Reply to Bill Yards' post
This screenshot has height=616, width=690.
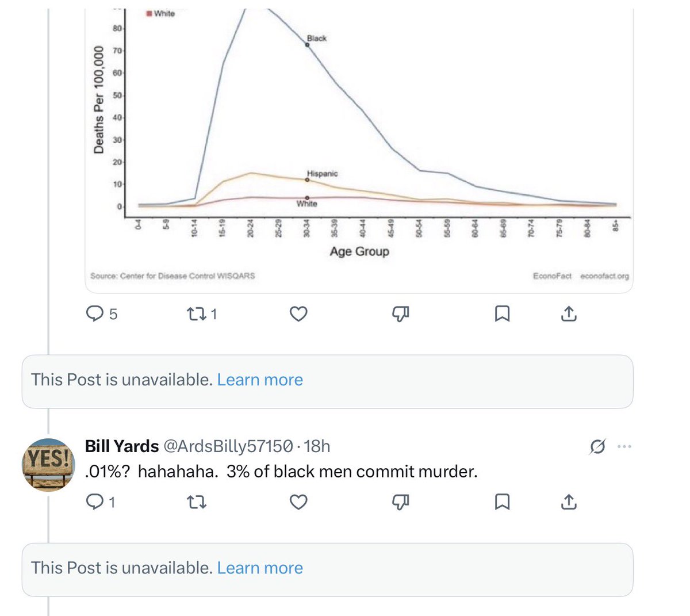101,502
